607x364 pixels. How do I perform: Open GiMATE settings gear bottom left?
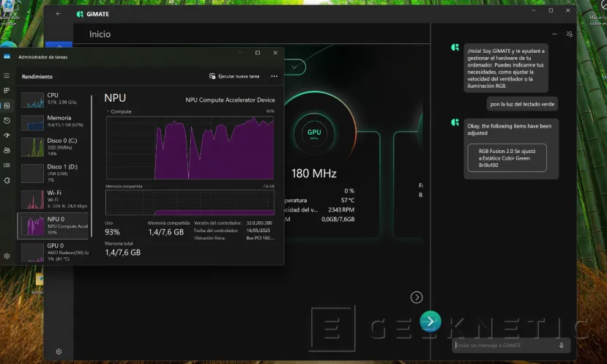pos(59,352)
